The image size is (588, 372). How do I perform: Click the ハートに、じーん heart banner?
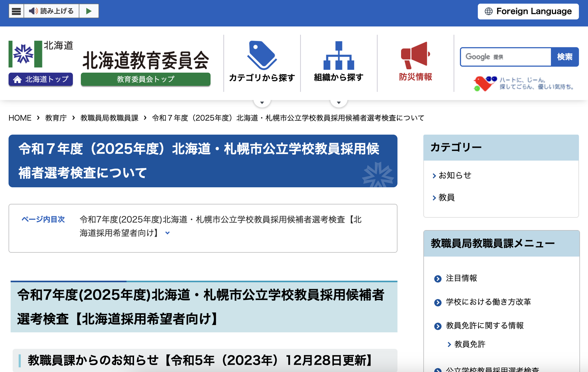pyautogui.click(x=523, y=84)
